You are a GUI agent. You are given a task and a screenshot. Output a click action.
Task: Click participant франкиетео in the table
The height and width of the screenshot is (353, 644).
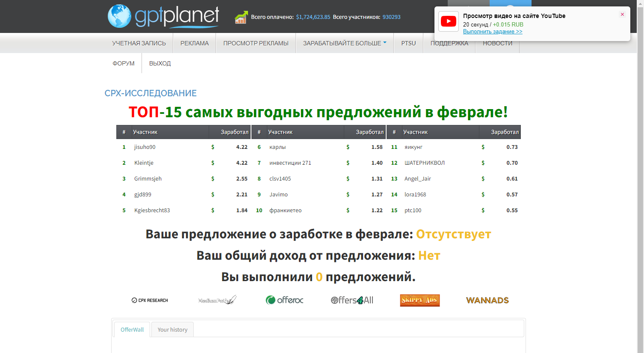click(286, 210)
